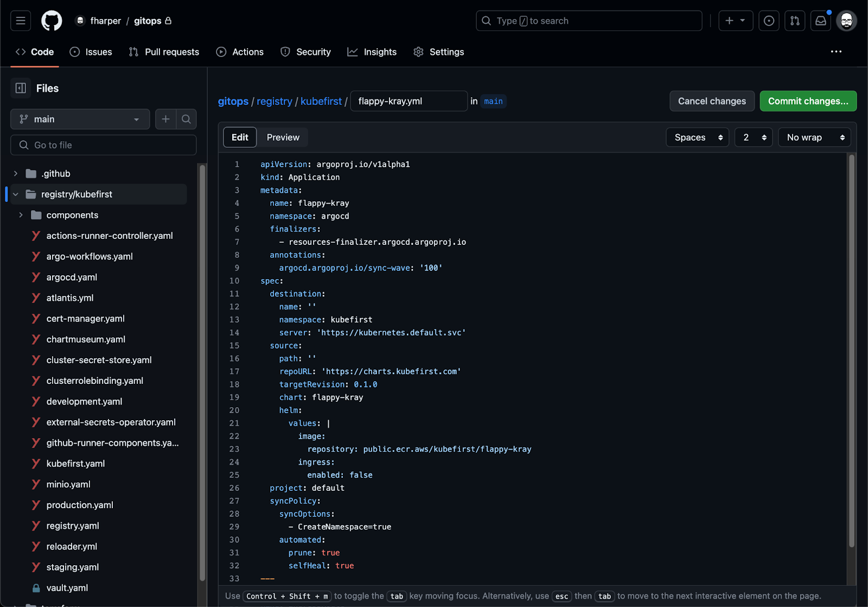Click Cancel changes button
The width and height of the screenshot is (868, 607).
712,101
